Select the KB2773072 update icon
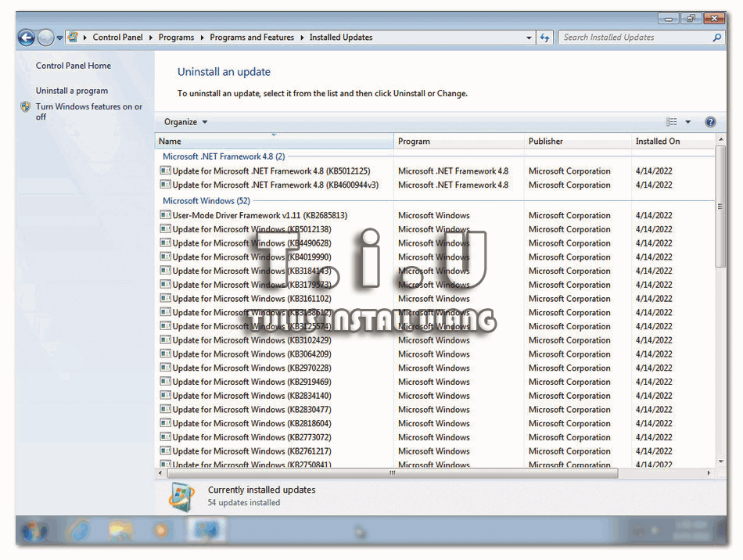 (165, 437)
